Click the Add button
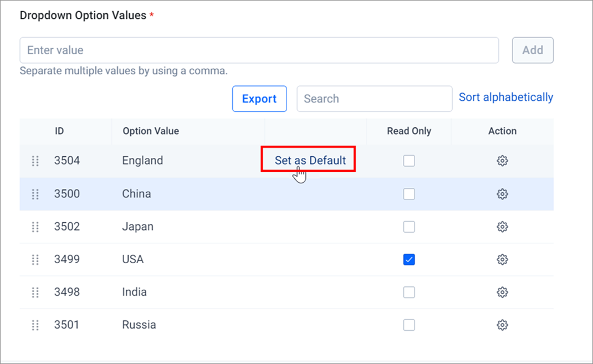This screenshot has width=593, height=364. 533,50
